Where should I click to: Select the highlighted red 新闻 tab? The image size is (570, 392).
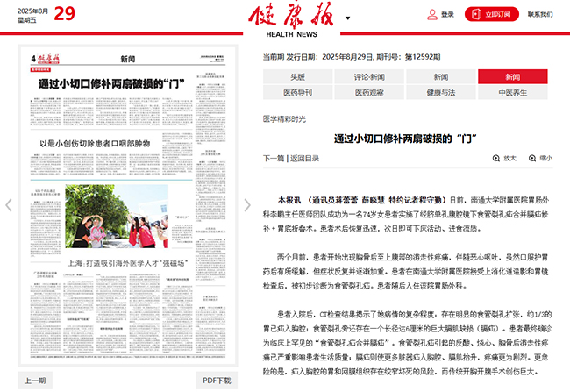[x=513, y=76]
